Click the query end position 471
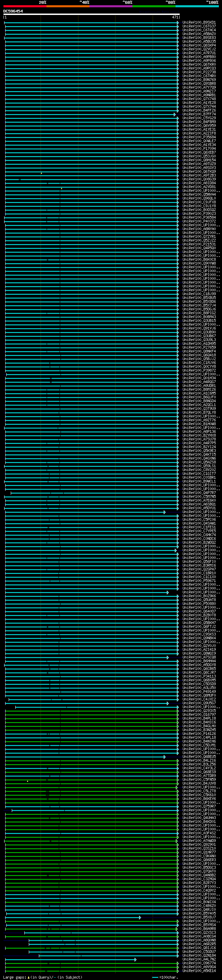222x980 pixels. pyautogui.click(x=175, y=17)
